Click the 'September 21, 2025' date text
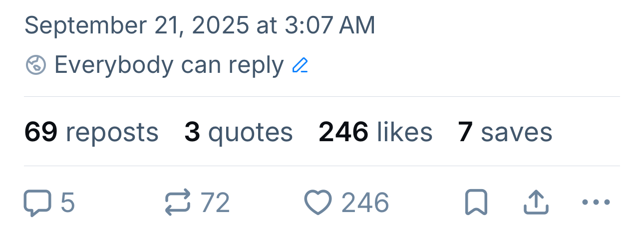This screenshot has height=234, width=644. pos(136,26)
